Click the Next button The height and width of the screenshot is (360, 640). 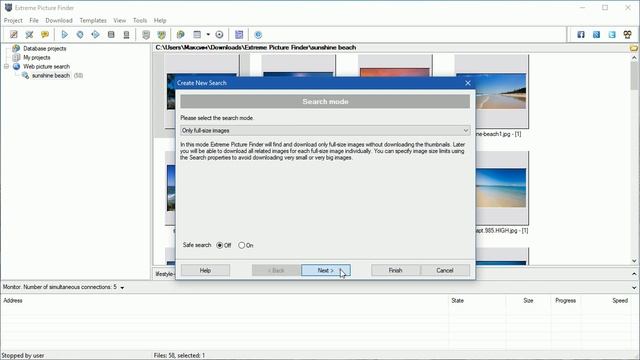(326, 270)
